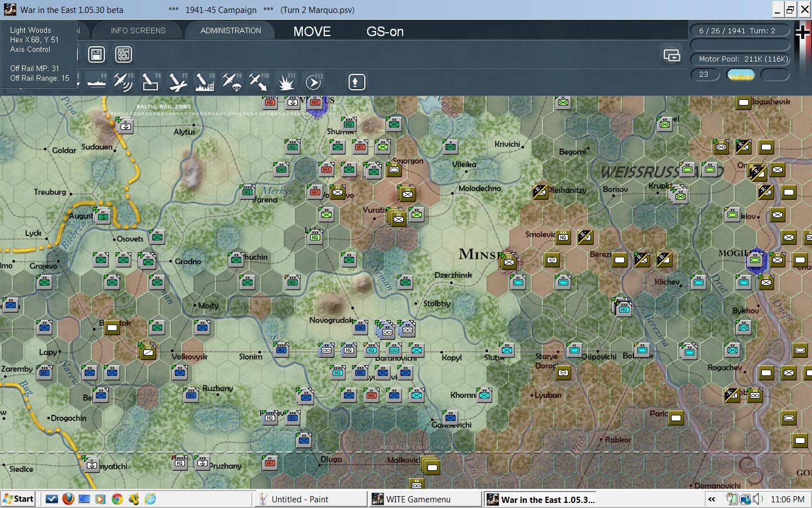Click the brick-wall grid icon beside the save icon
This screenshot has height=508, width=812.
(123, 54)
